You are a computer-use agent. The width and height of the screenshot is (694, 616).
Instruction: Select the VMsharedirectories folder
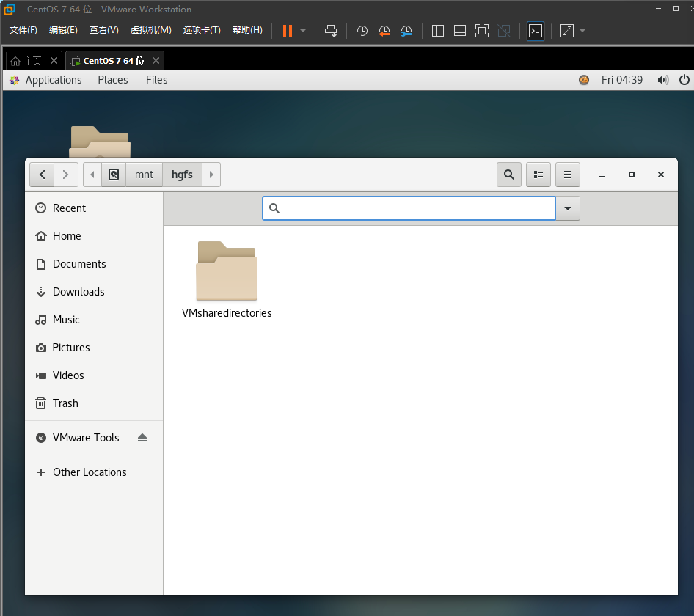pos(227,279)
